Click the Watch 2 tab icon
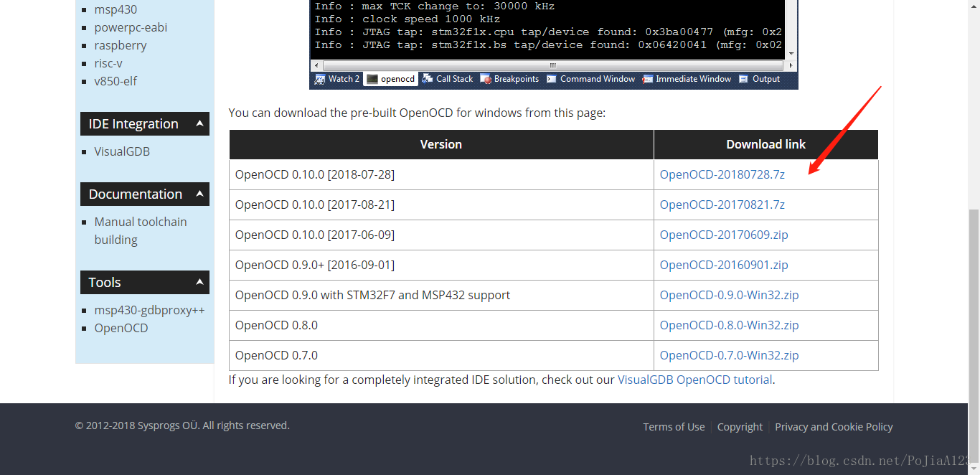 pos(320,79)
